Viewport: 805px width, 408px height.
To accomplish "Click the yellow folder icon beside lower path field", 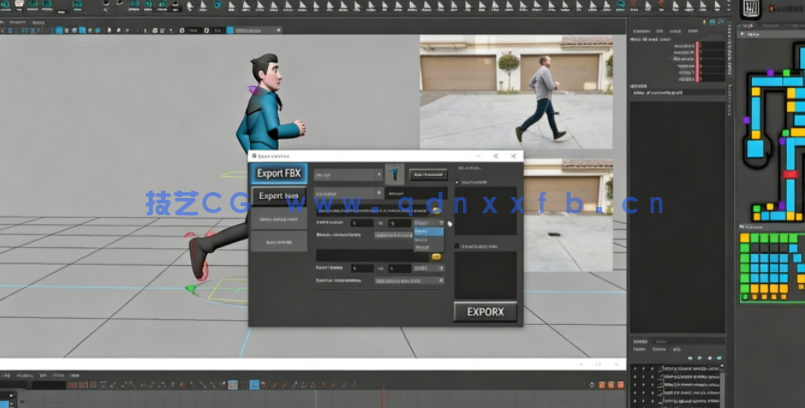I will click(x=436, y=256).
